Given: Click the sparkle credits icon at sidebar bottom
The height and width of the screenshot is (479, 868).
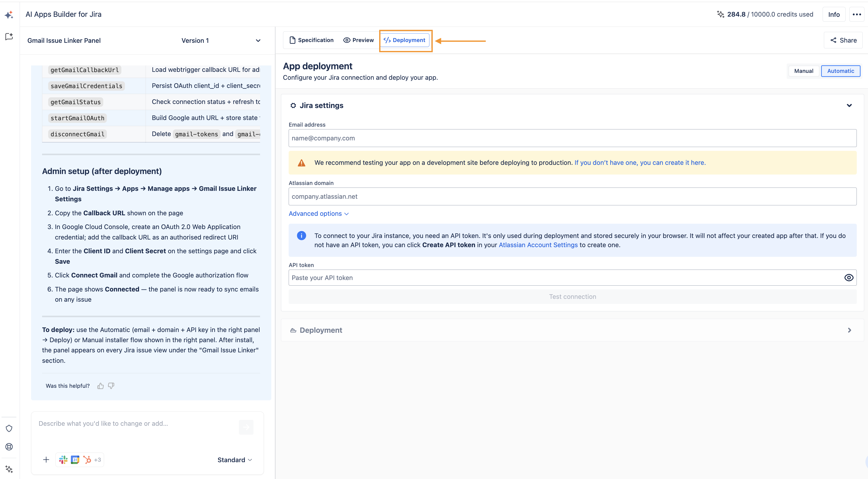Looking at the screenshot, I should (9, 469).
